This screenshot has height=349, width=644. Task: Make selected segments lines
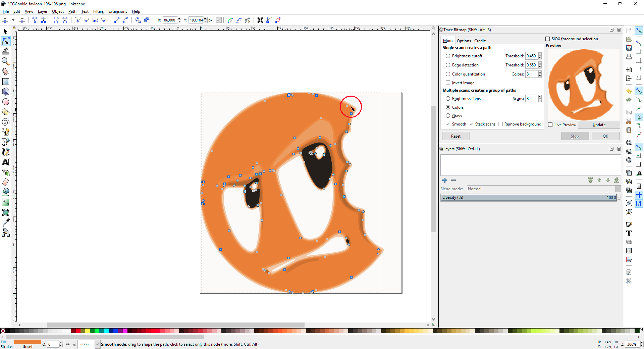click(x=117, y=20)
